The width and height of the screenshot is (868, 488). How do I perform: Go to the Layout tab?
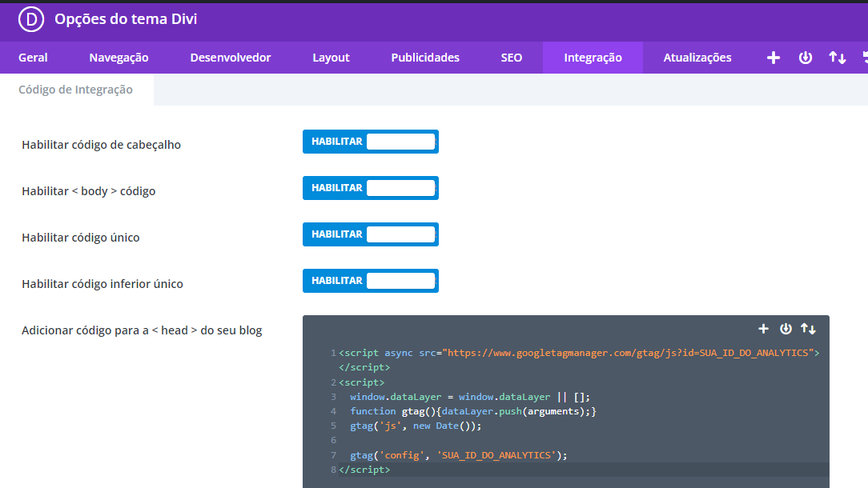[x=331, y=58]
